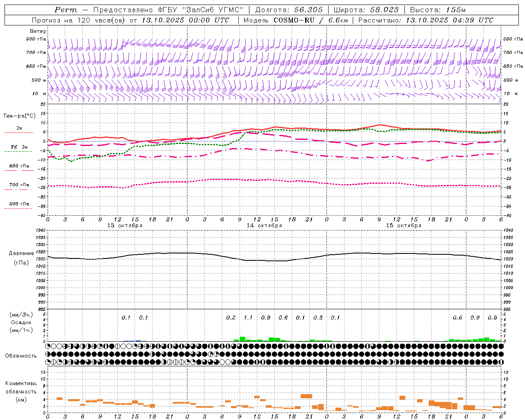Click the "(мм/3ч.)" units label
Viewport: 525px width, 420px height.
(21, 315)
